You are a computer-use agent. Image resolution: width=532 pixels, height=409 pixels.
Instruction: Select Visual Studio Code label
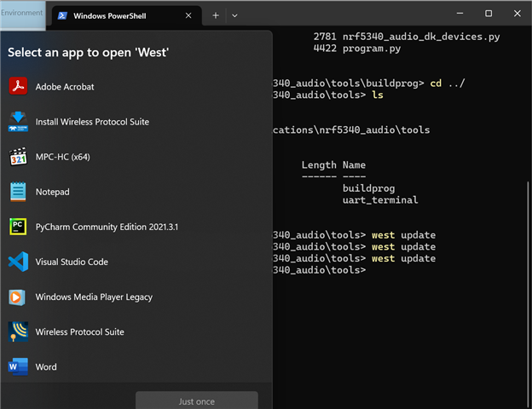coord(72,262)
